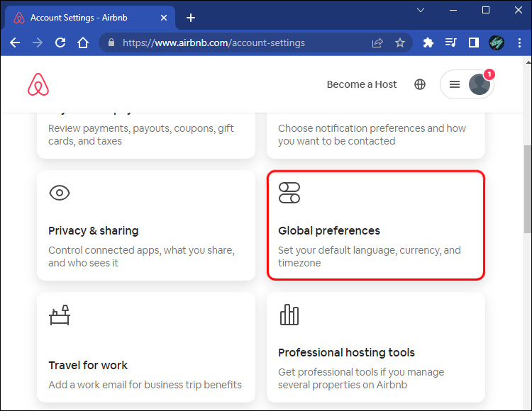532x411 pixels.
Task: Expand Chrome's three-dot menu
Action: point(519,43)
